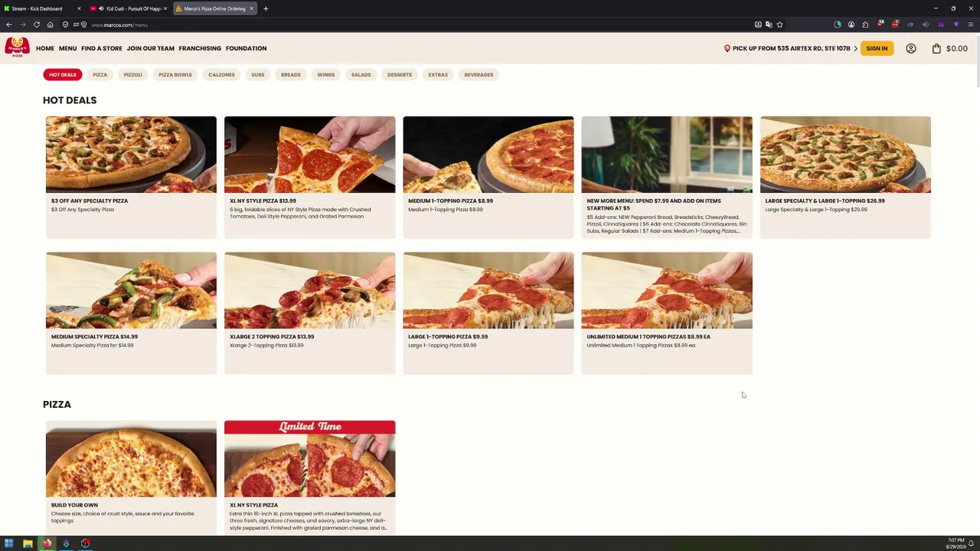
Task: Select the SALADS category pill
Action: [361, 75]
